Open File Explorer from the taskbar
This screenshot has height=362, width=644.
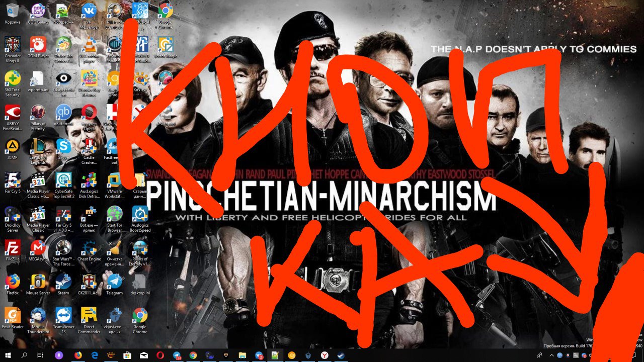pos(242,355)
